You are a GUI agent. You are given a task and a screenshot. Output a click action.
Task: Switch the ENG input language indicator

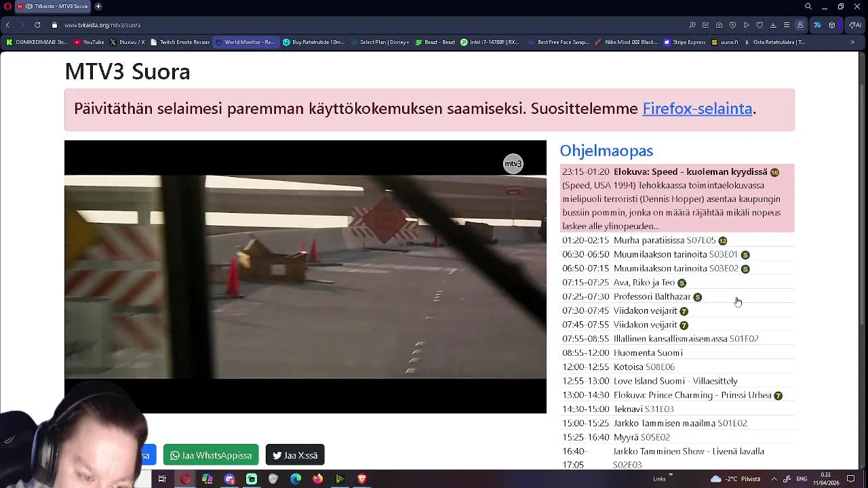[802, 479]
